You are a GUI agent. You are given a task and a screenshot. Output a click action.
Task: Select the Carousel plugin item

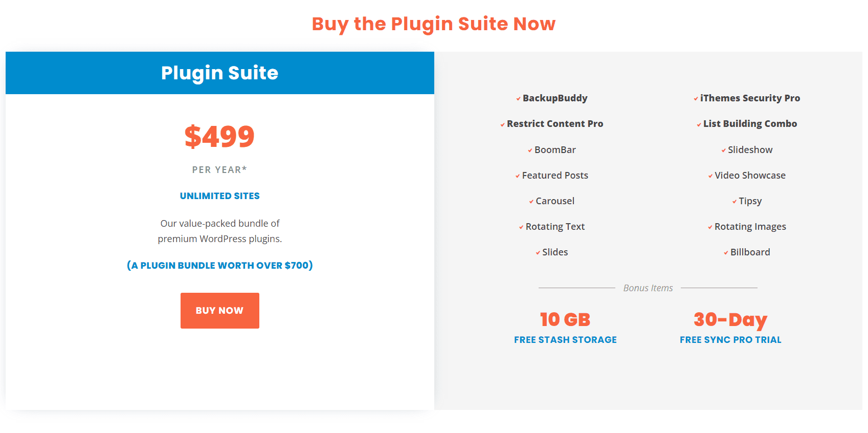click(555, 201)
